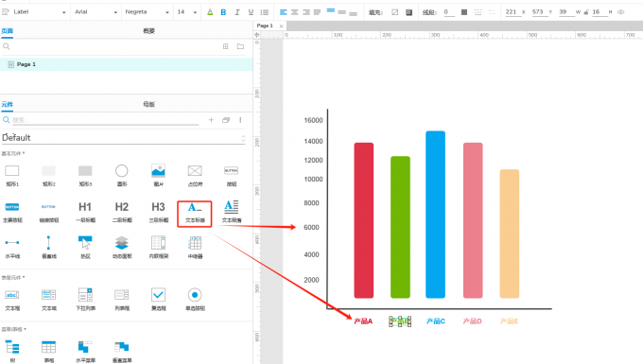The image size is (643, 364).
Task: Open the text color picker
Action: tap(210, 12)
